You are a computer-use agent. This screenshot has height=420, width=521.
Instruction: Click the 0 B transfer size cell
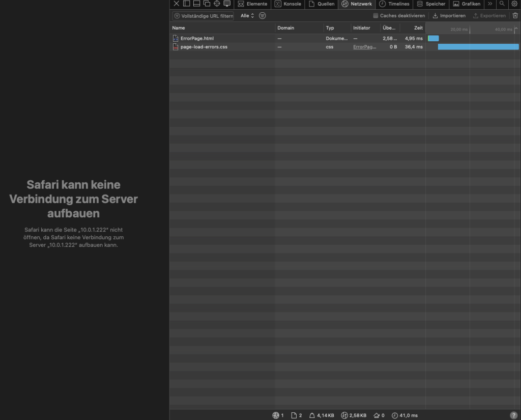pos(393,47)
